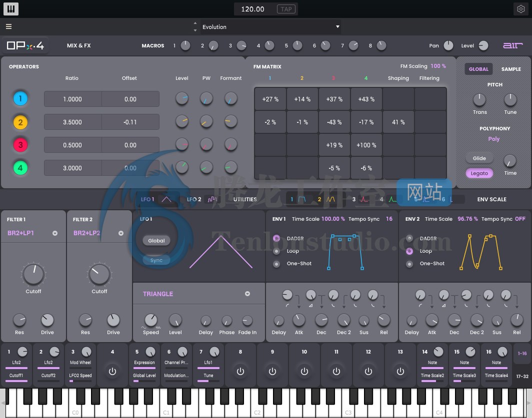Select operator 1 blue circle
This screenshot has height=418, width=532.
pyautogui.click(x=20, y=99)
